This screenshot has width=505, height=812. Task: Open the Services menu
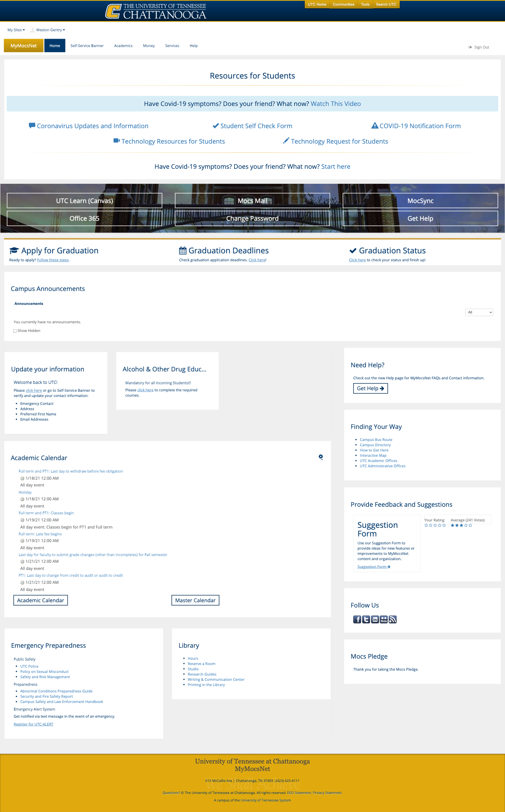pos(172,45)
